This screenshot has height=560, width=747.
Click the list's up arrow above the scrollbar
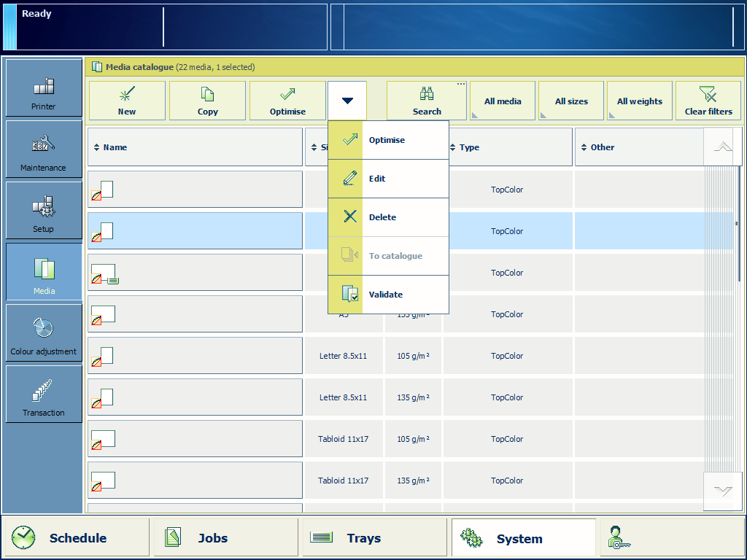tap(723, 147)
